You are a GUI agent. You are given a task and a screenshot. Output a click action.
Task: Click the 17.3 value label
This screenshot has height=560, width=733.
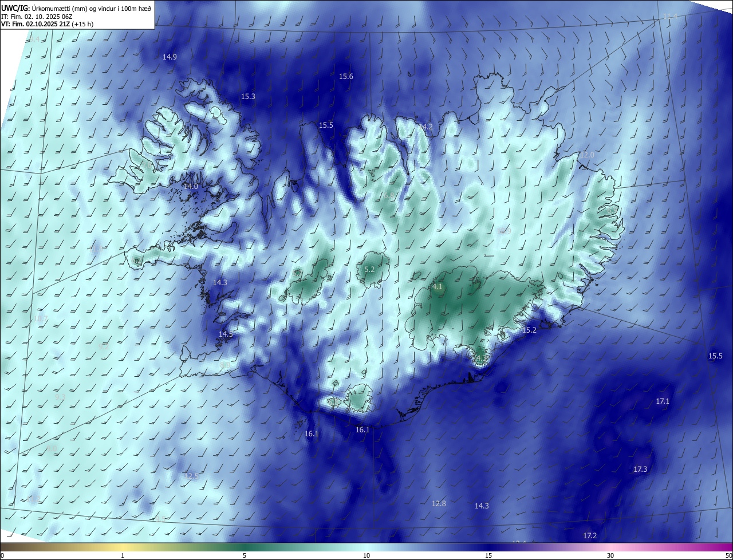[640, 469]
